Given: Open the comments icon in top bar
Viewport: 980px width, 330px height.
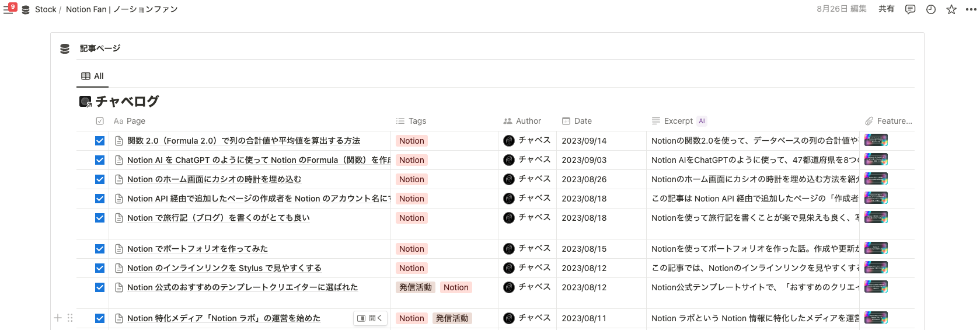Looking at the screenshot, I should tap(910, 9).
